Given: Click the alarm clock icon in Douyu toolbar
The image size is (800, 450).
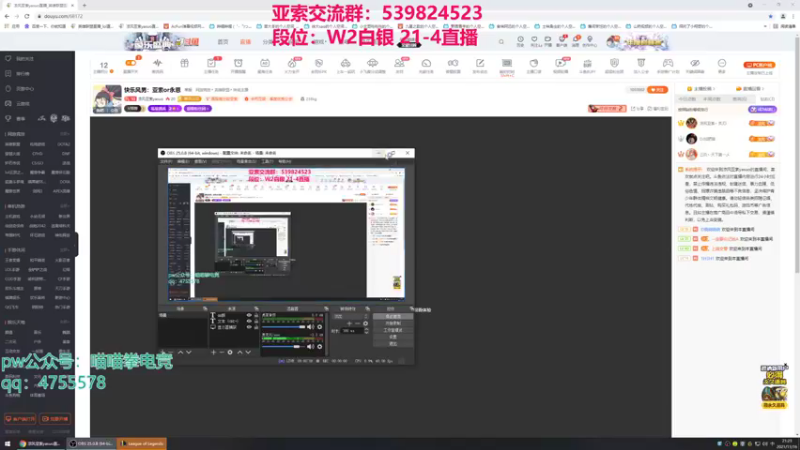Looking at the screenshot, I should [x=238, y=63].
